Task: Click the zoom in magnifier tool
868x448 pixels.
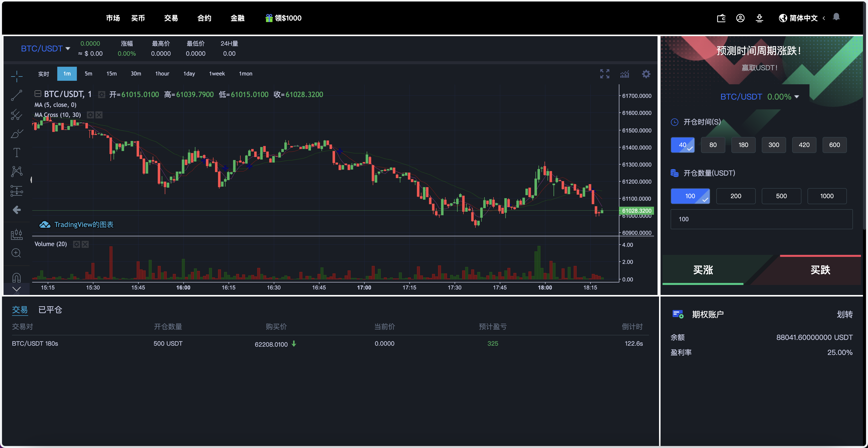Action: 16,253
